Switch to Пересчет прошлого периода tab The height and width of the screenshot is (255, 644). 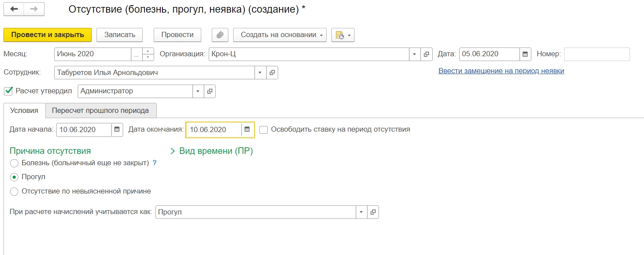coord(100,110)
